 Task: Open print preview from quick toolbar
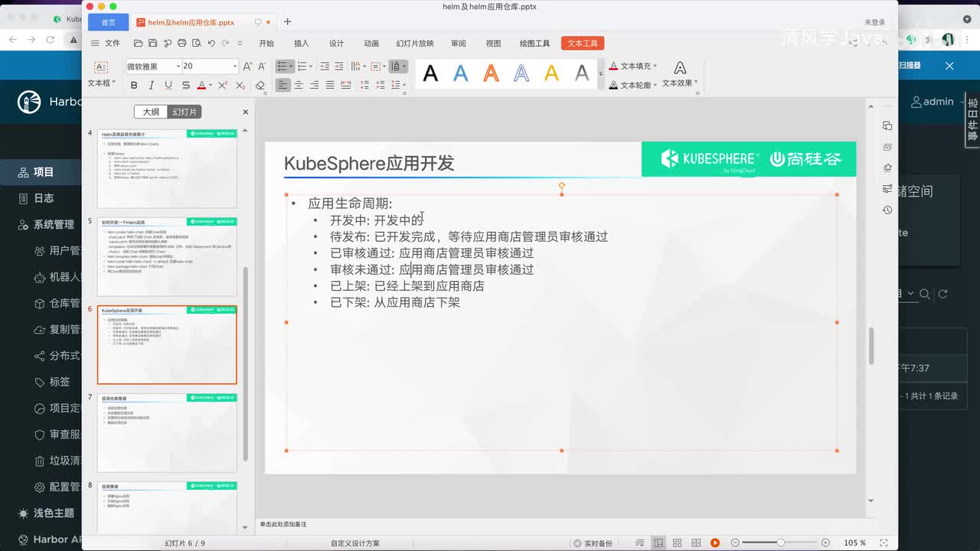[196, 44]
